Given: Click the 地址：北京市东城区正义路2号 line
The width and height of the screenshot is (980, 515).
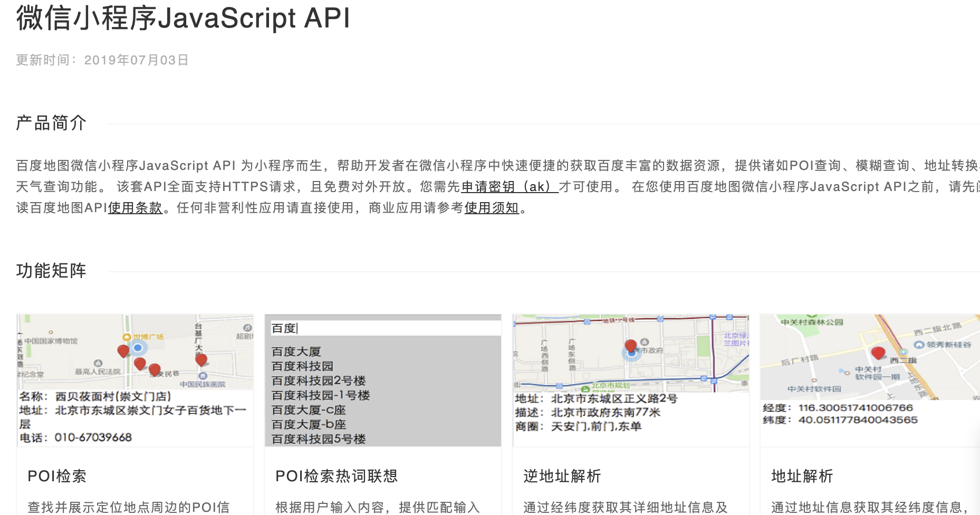Looking at the screenshot, I should (x=596, y=399).
